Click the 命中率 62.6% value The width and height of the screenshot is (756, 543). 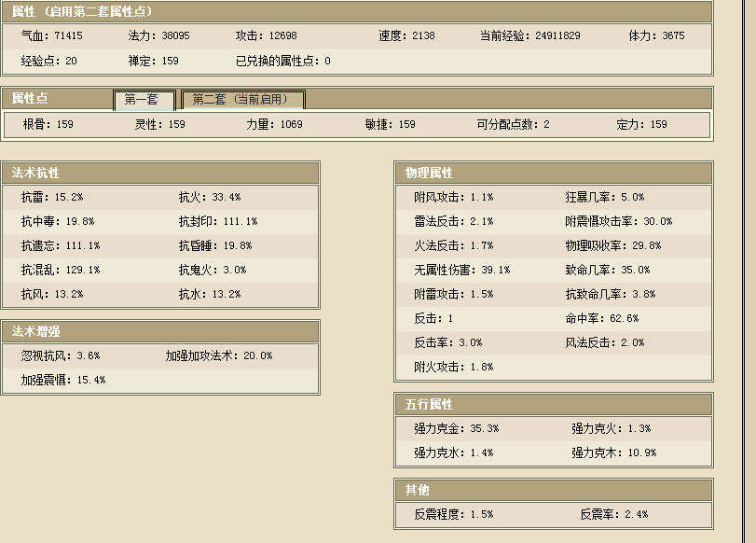[601, 318]
